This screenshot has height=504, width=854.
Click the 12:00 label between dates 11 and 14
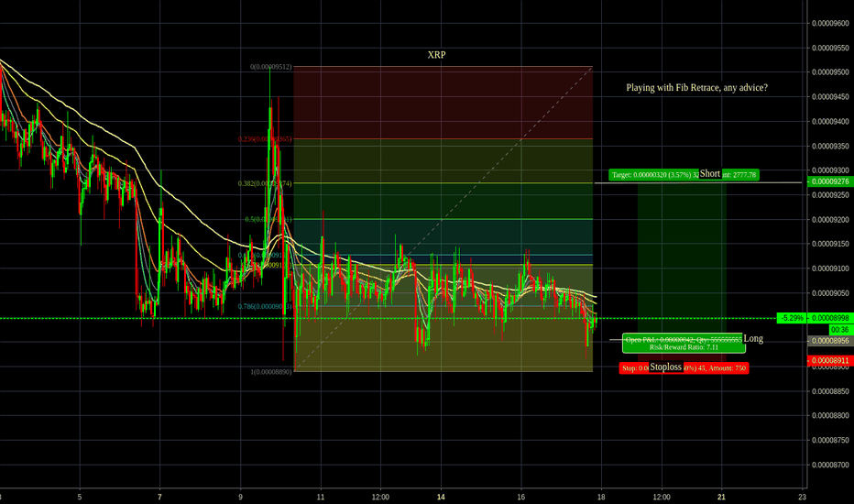380,497
